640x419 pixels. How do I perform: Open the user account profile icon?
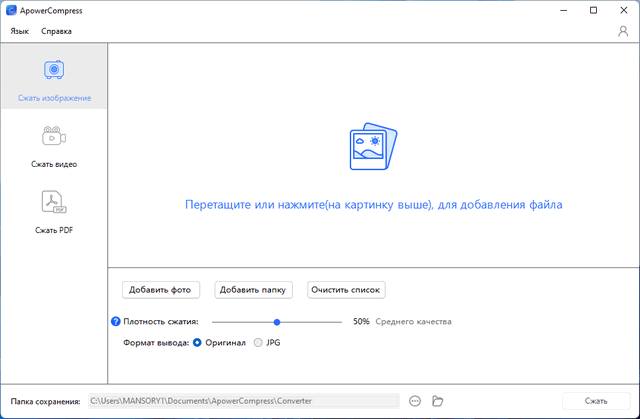click(623, 31)
